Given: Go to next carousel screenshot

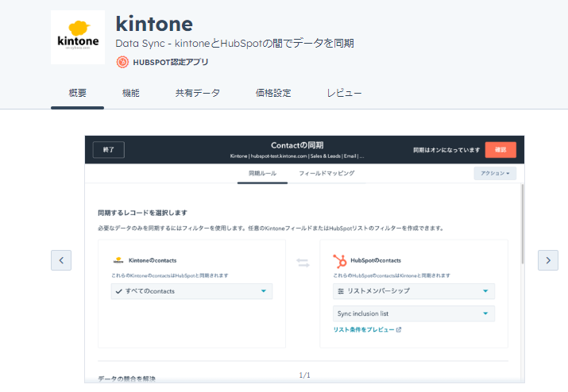Looking at the screenshot, I should [x=547, y=260].
